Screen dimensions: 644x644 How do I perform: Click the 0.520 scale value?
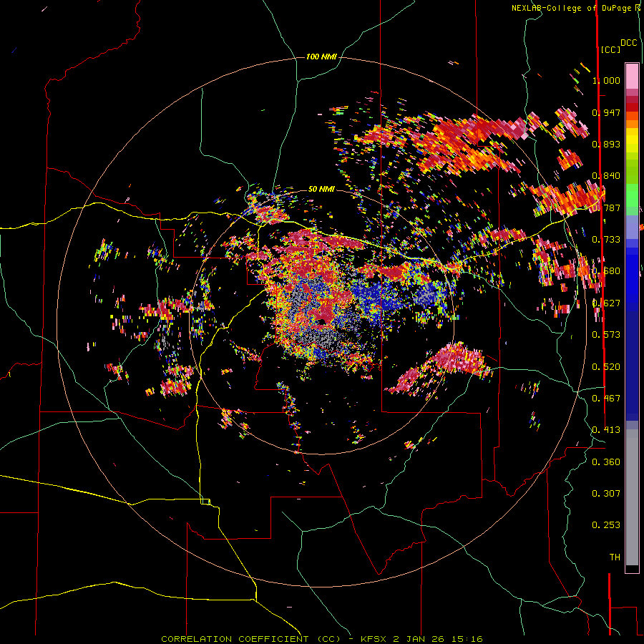606,367
